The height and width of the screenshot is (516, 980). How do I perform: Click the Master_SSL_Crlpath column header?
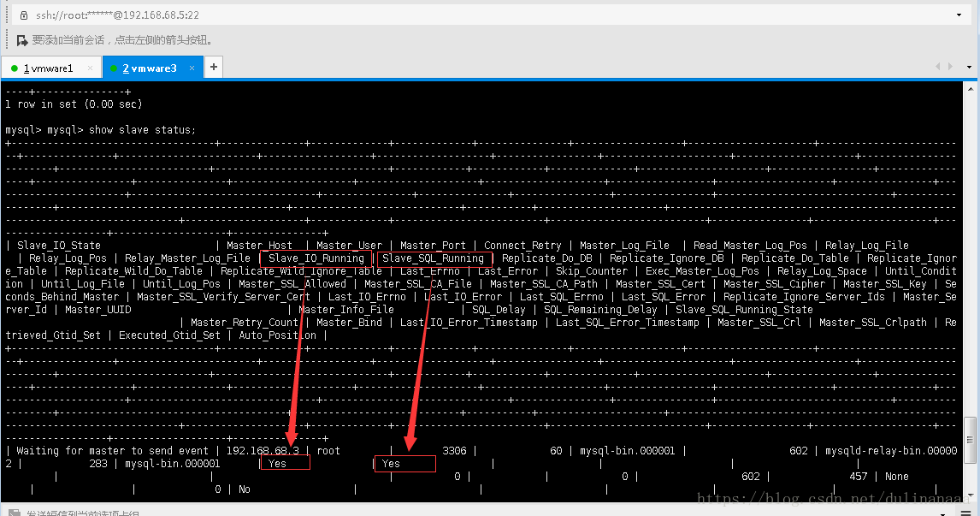(x=873, y=322)
